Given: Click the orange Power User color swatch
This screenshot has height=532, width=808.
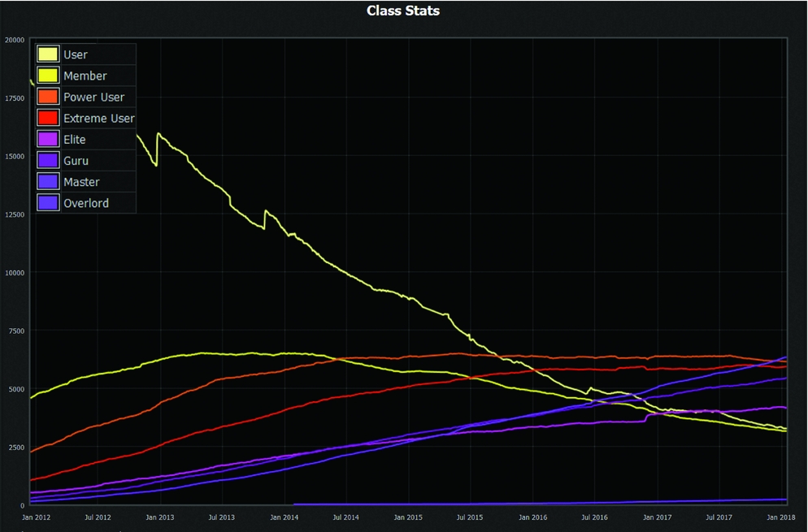Looking at the screenshot, I should pyautogui.click(x=48, y=97).
